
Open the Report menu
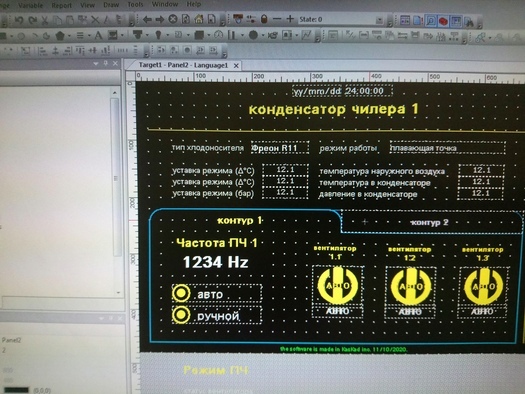click(x=62, y=5)
